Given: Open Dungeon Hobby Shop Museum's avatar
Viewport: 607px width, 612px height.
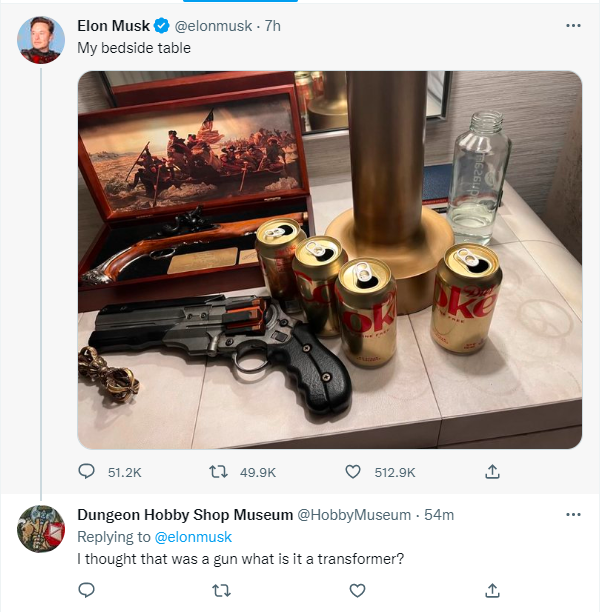Looking at the screenshot, I should (x=41, y=529).
